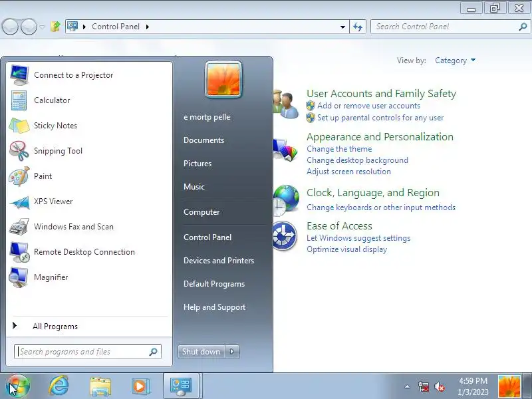Open Clock, Language, and Region heading
The width and height of the screenshot is (532, 399).
point(373,193)
